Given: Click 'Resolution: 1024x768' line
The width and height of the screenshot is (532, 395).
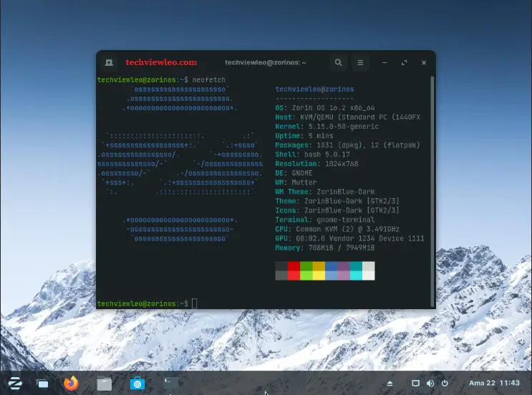Looking at the screenshot, I should 316,164.
